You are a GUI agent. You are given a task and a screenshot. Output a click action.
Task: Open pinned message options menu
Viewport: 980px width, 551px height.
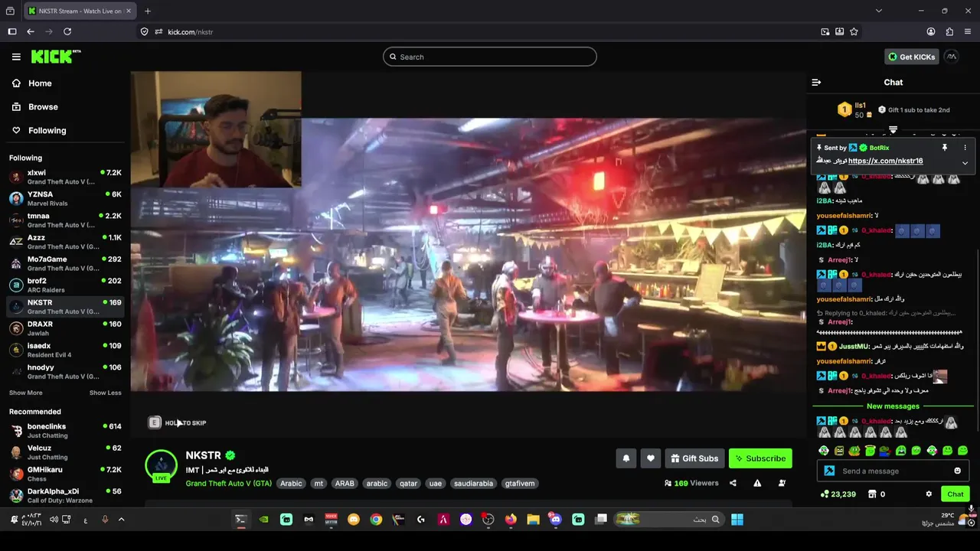(x=965, y=148)
